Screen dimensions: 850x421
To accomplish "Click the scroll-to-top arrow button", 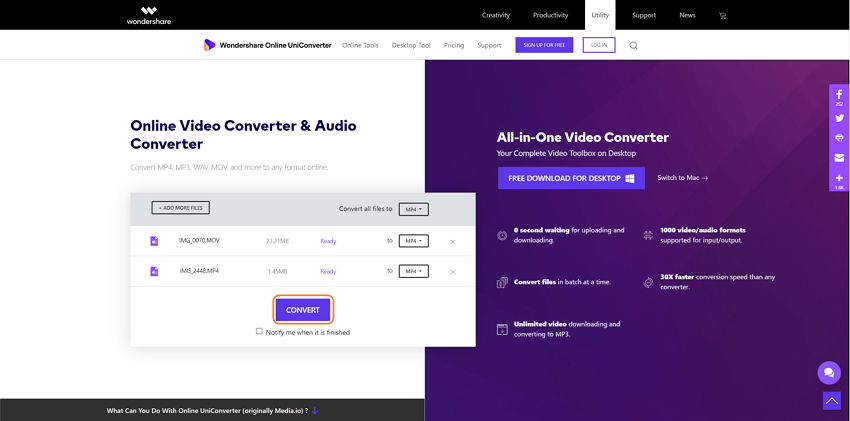I will pos(831,400).
